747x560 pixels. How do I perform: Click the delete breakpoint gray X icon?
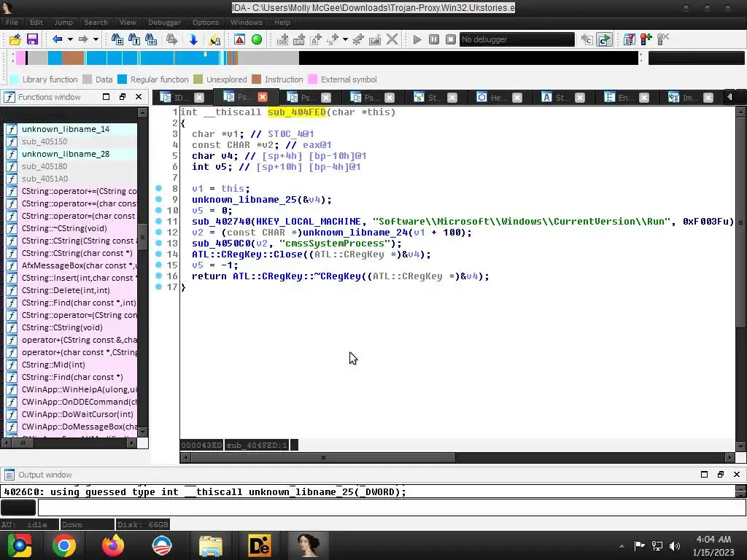[663, 39]
